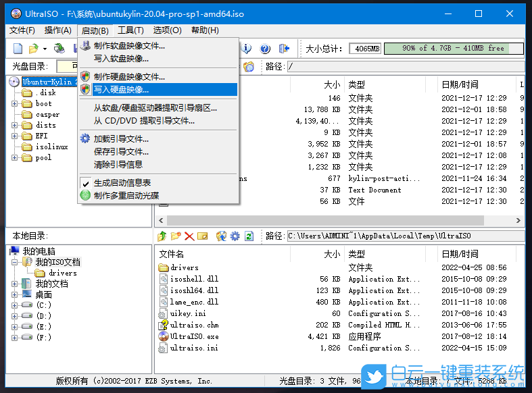This screenshot has width=532, height=393.
Task: Click the green refresh icon in local toolbar
Action: point(249,236)
